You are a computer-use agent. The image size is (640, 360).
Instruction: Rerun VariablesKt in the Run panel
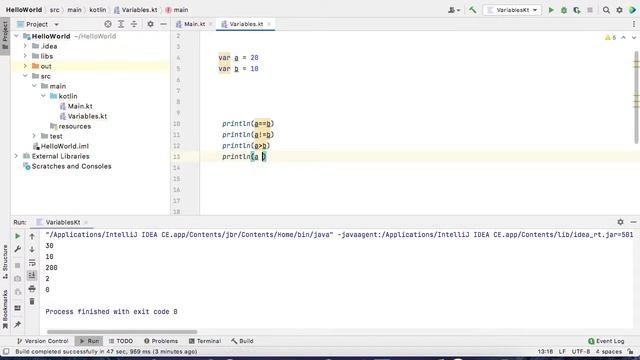click(18, 236)
